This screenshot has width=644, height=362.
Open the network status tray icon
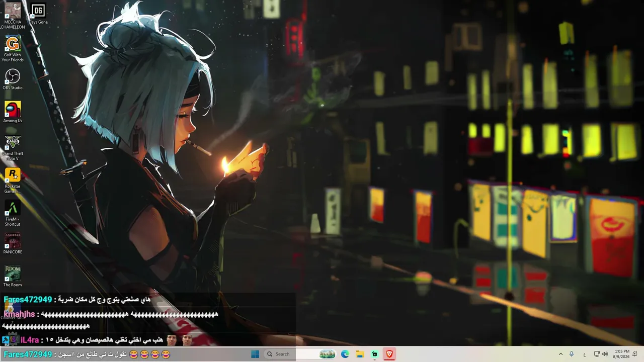[597, 354]
